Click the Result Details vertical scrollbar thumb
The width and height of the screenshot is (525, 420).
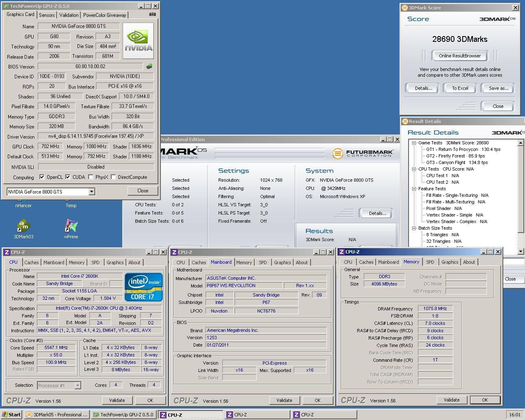[521, 190]
